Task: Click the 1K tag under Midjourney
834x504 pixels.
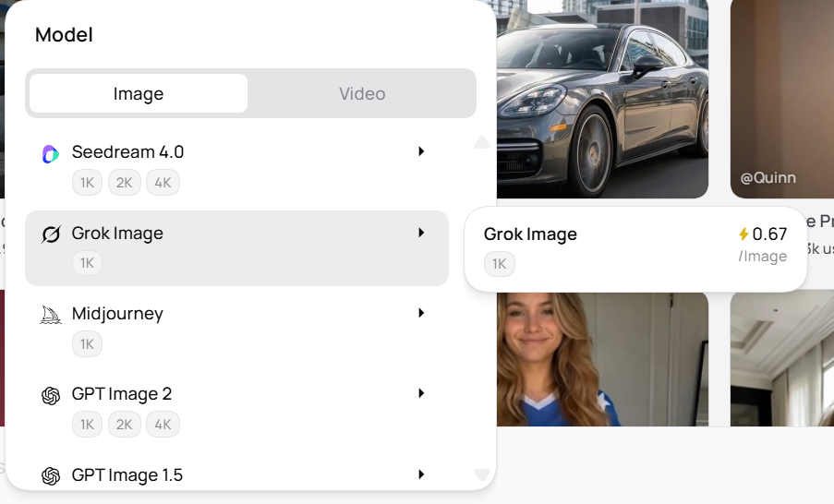Action: [x=87, y=344]
